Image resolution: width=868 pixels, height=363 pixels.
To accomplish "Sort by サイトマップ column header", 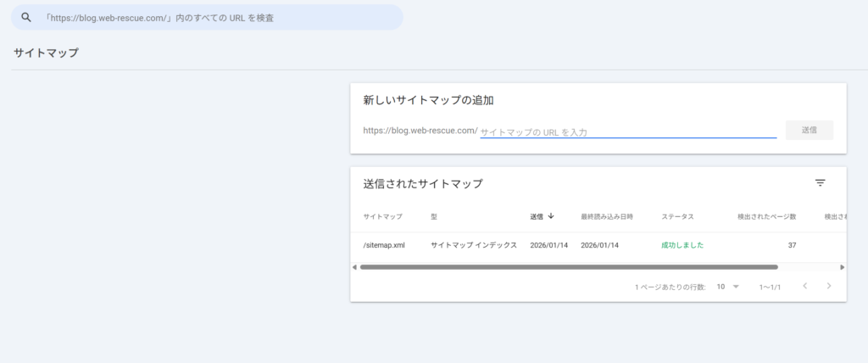I will click(x=382, y=216).
